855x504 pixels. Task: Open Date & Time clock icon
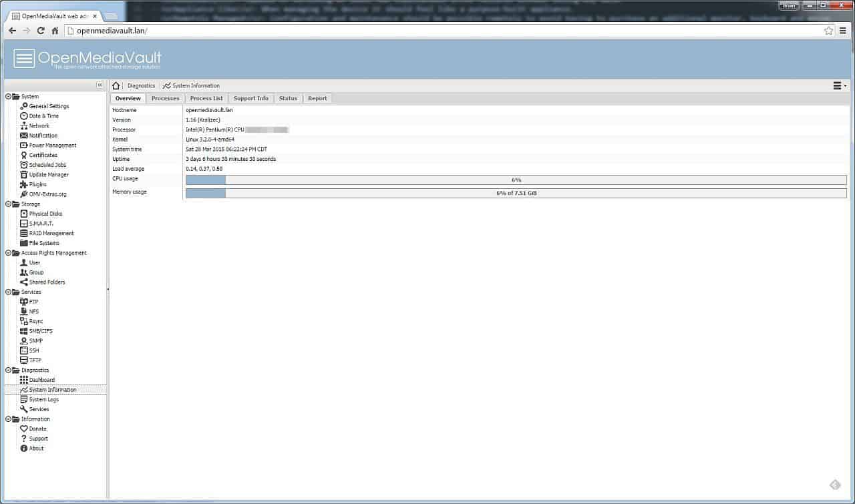click(x=24, y=116)
